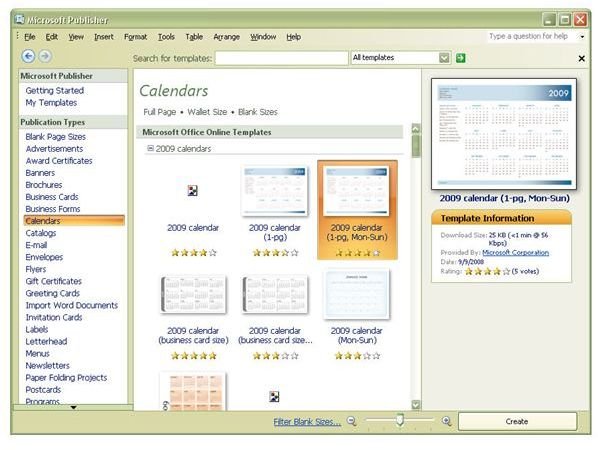This screenshot has height=450, width=598.
Task: Select the orange calendar thumbnail in bottom row
Action: pyautogui.click(x=193, y=391)
